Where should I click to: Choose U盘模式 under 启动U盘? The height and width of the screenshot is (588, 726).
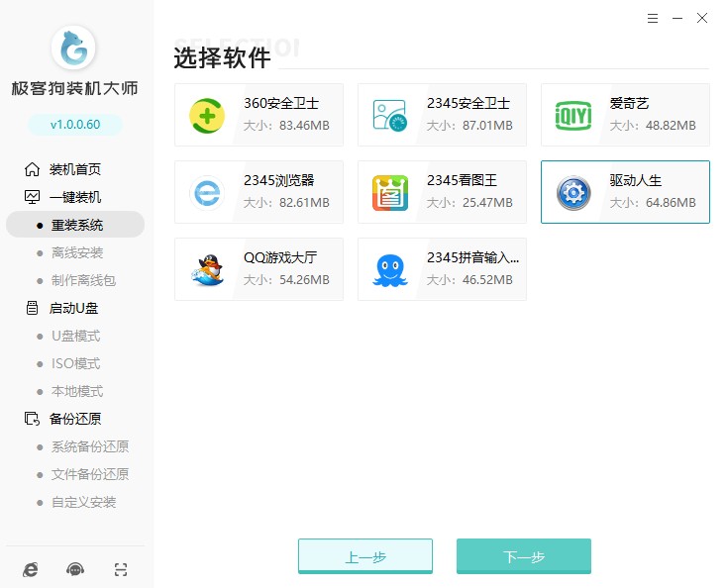[76, 336]
